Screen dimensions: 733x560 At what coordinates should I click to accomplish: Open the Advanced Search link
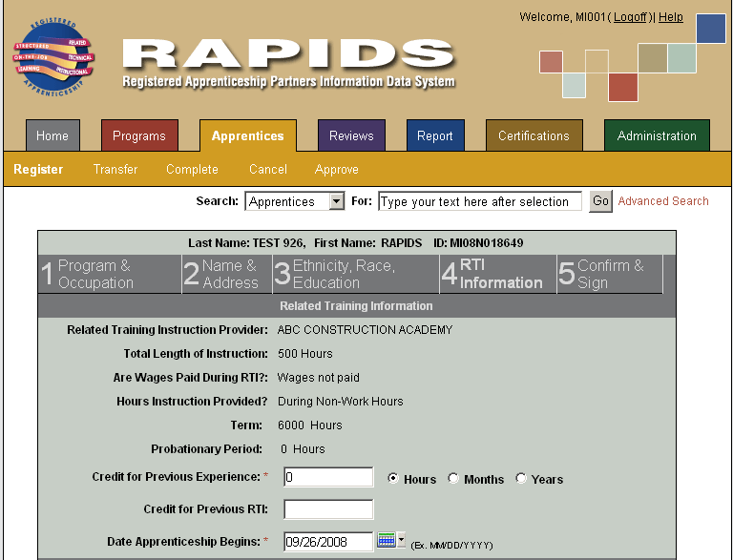[663, 201]
